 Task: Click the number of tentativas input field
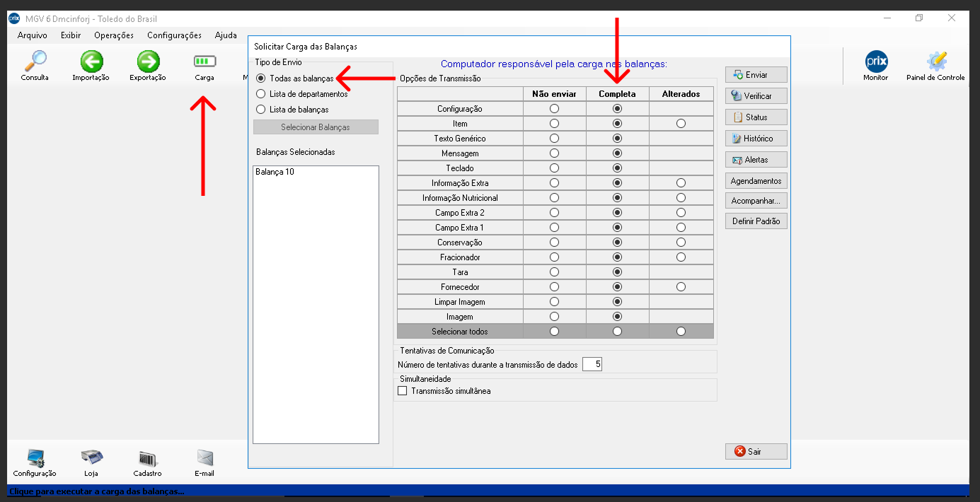click(x=592, y=365)
